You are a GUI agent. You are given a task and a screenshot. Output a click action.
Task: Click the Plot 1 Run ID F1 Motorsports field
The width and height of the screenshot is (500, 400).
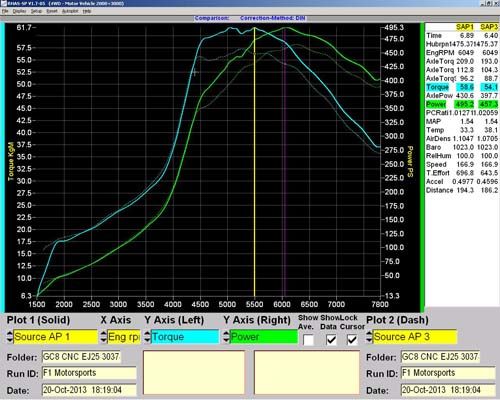click(89, 373)
